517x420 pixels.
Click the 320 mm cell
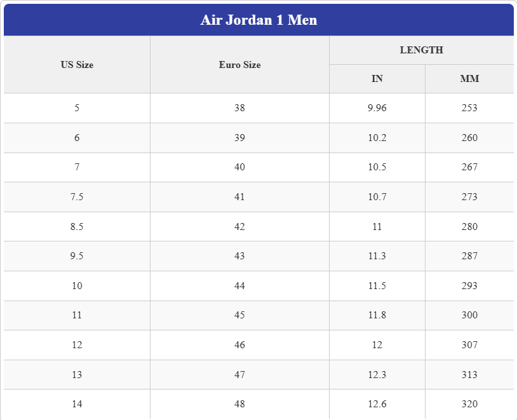[469, 404]
